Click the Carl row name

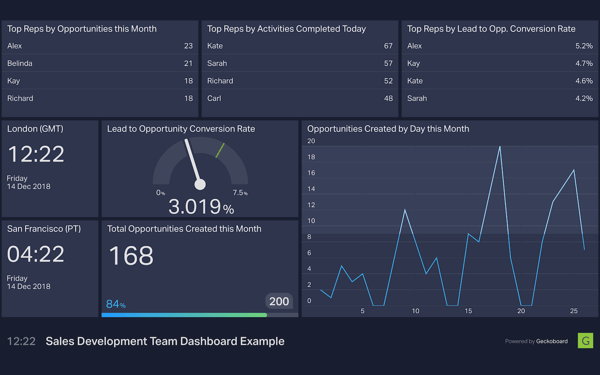pyautogui.click(x=214, y=98)
